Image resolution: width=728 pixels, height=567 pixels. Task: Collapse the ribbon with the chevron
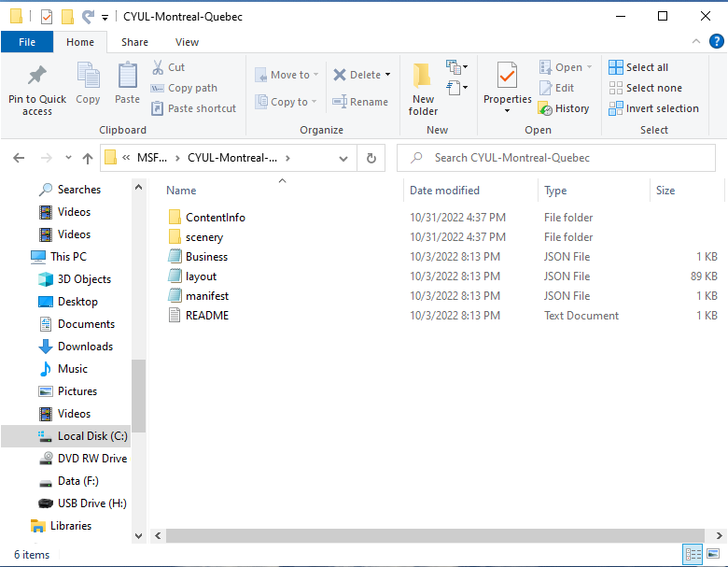tap(696, 41)
